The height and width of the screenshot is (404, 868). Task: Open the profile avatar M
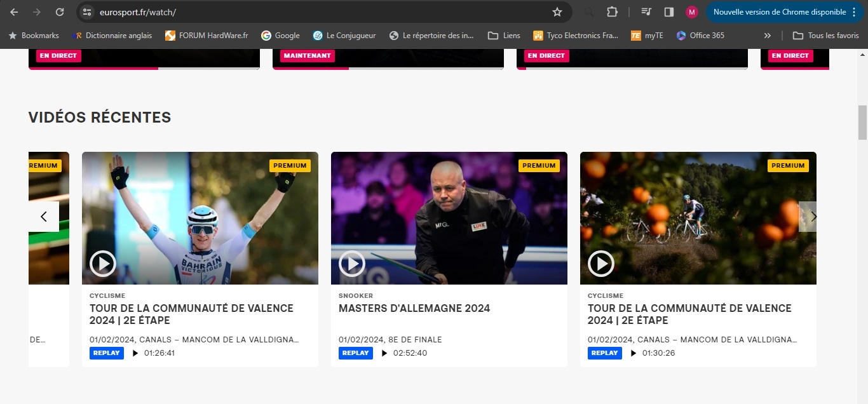[691, 12]
